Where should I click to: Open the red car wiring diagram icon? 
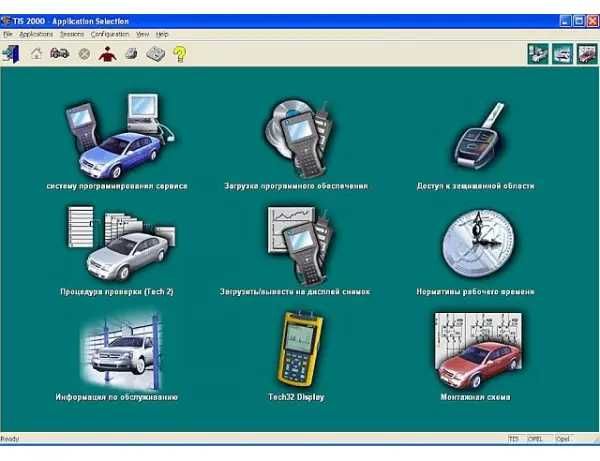(478, 351)
